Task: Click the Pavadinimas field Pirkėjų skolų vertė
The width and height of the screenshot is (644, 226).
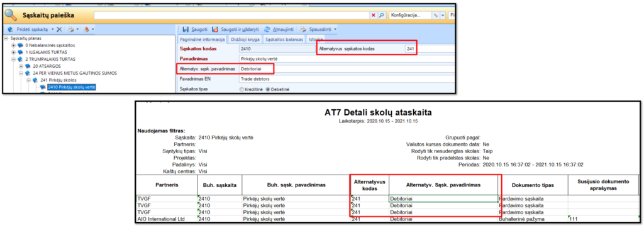Action: 347,58
